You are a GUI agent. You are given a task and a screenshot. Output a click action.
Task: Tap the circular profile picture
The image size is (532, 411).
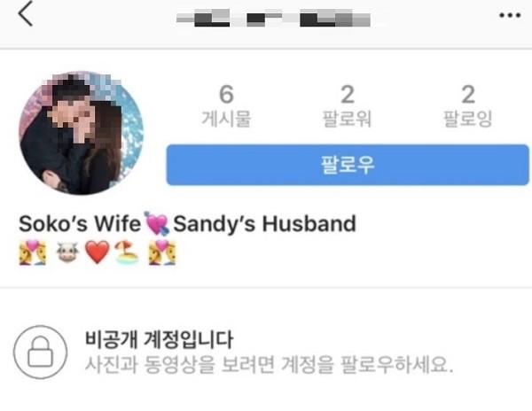click(81, 133)
